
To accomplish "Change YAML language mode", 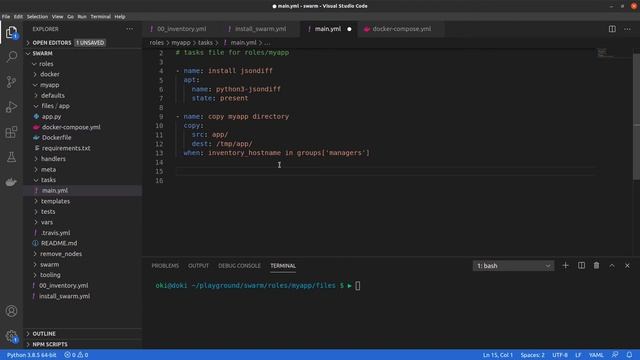I will [x=596, y=355].
